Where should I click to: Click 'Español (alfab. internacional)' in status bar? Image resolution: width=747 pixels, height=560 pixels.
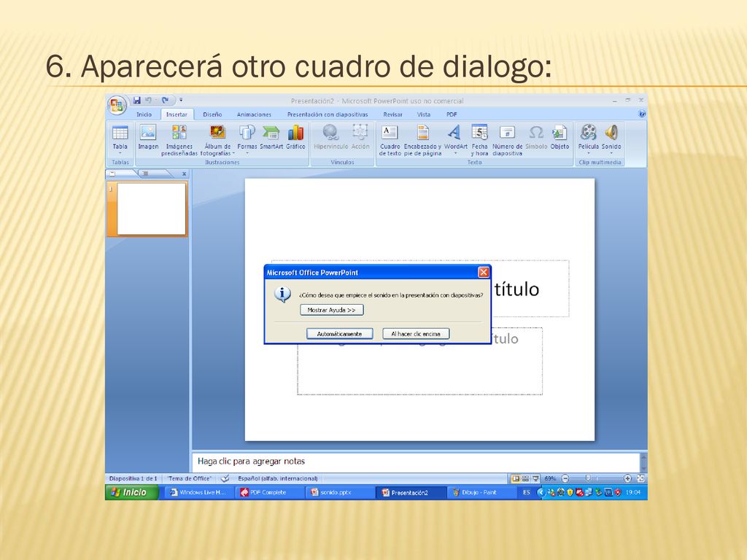tap(278, 478)
